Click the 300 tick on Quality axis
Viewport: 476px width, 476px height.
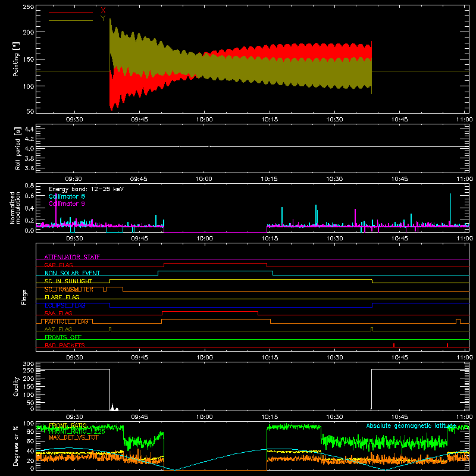(x=28, y=364)
